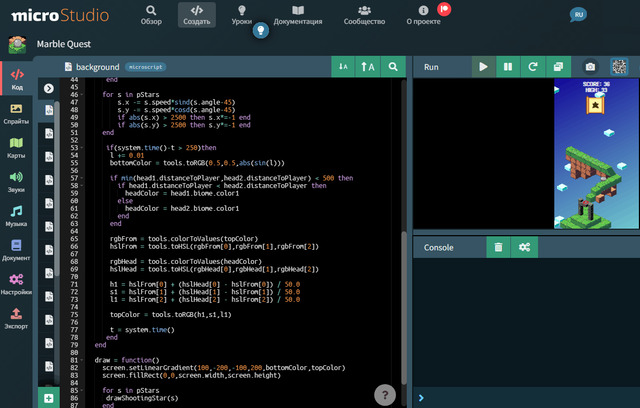This screenshot has width=640, height=408.
Task: Pause the running game
Action: pyautogui.click(x=508, y=67)
